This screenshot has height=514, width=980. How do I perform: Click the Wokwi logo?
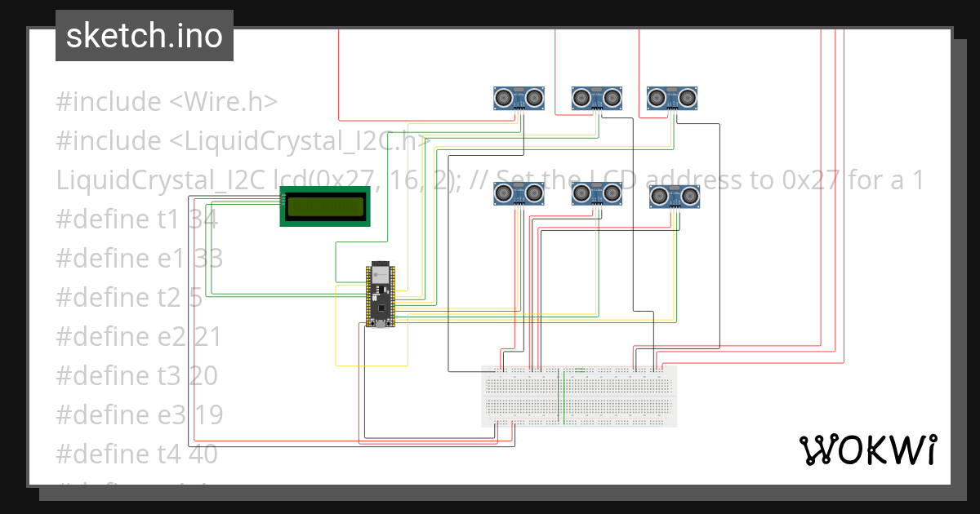869,449
